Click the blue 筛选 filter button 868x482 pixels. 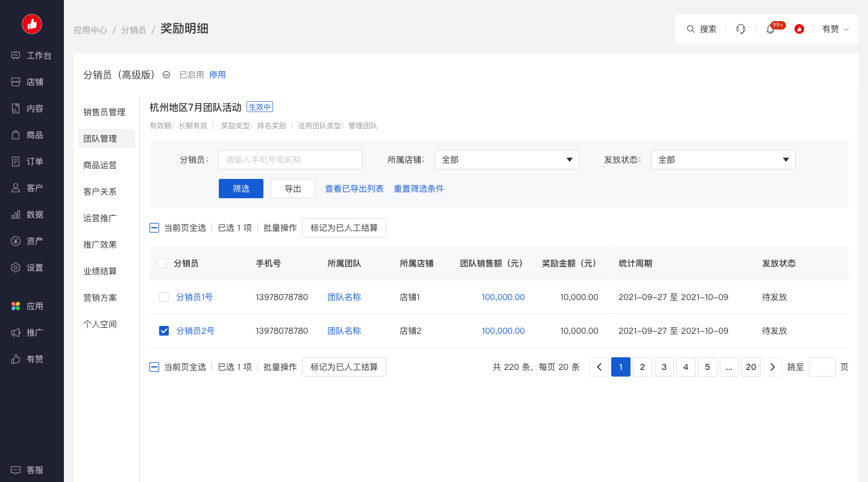point(241,189)
